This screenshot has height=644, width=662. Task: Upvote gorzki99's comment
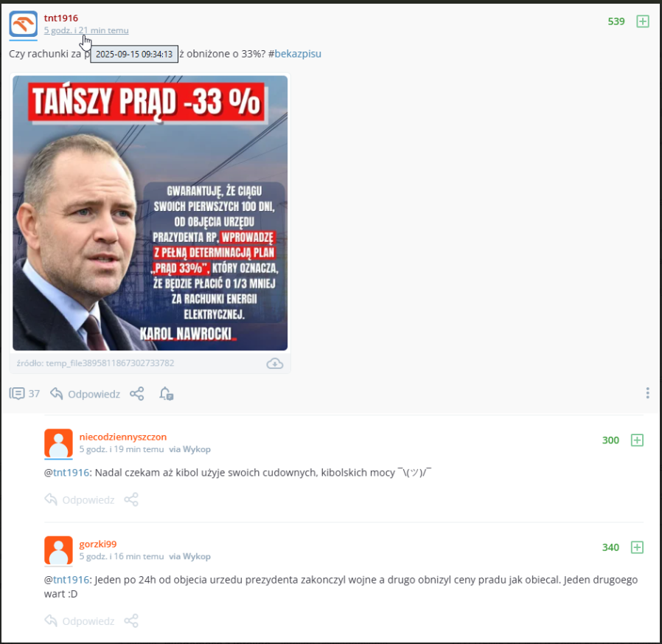coord(637,547)
